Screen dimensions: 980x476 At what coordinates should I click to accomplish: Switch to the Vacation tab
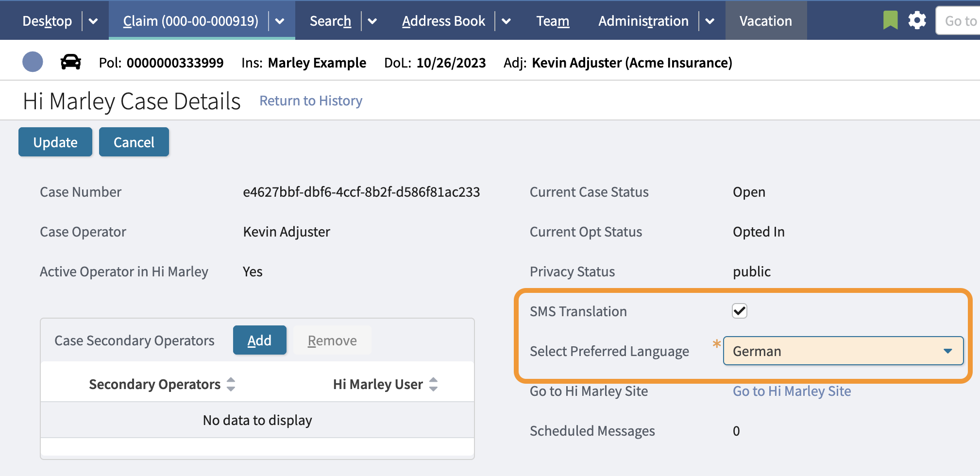[x=765, y=21]
